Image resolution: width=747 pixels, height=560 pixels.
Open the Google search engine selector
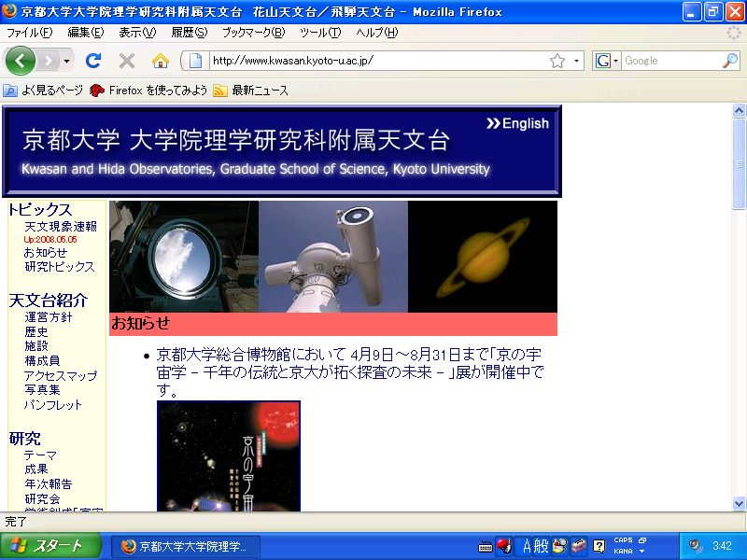click(606, 61)
